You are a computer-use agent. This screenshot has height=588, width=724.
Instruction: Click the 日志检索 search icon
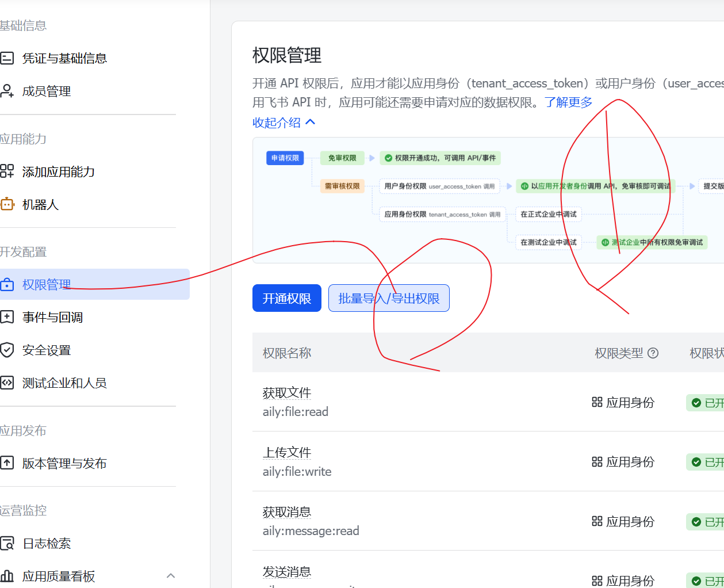coord(7,543)
